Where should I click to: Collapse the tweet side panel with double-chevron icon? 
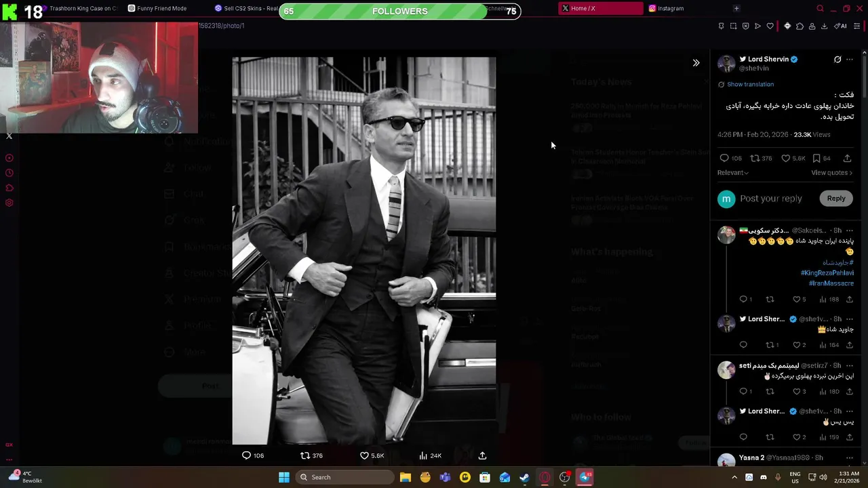[696, 63]
